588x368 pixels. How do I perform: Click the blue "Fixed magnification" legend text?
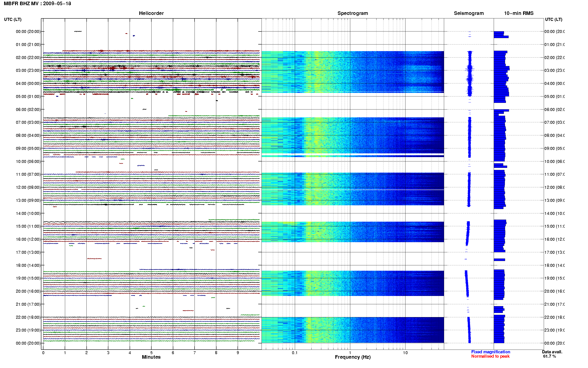491,352
